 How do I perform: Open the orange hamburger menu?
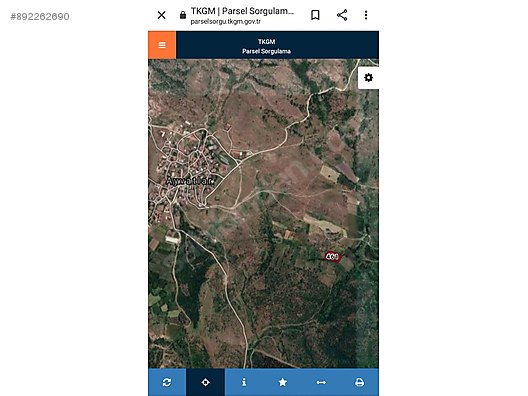point(162,45)
